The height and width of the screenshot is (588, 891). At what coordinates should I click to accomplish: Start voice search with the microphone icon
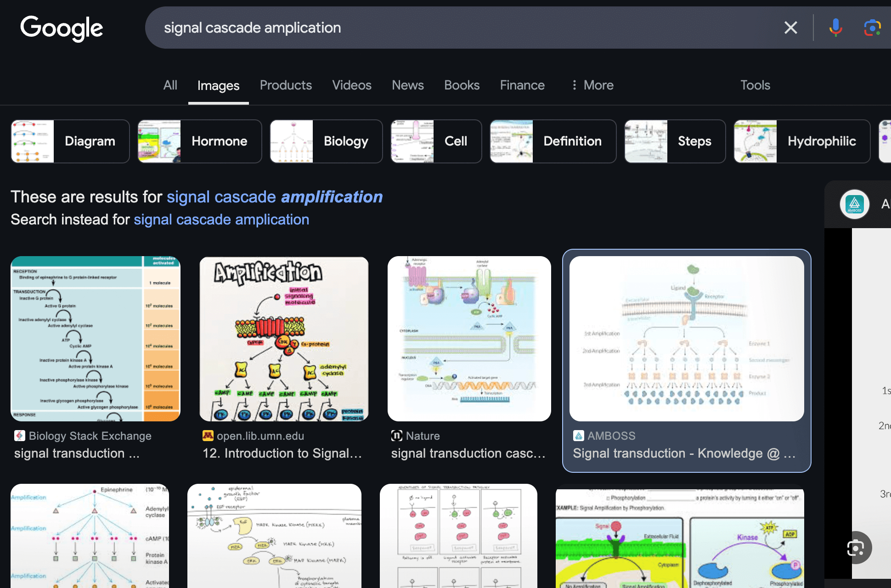click(x=835, y=28)
